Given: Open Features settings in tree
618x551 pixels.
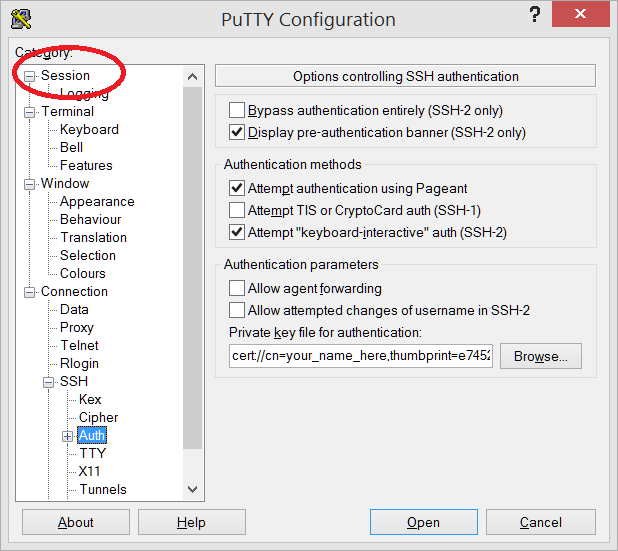Looking at the screenshot, I should 86,166.
